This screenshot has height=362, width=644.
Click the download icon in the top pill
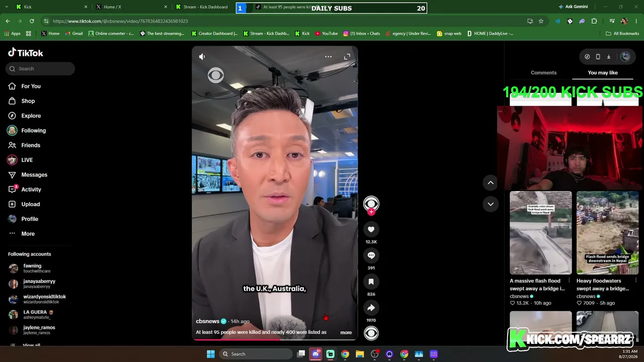pos(608,57)
